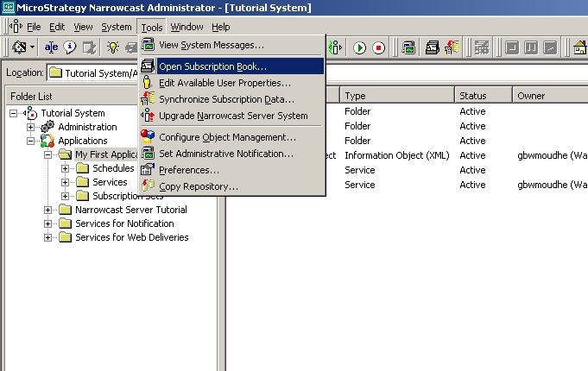Choose Copy Repository... menu entry
The height and width of the screenshot is (371, 588).
pos(199,186)
